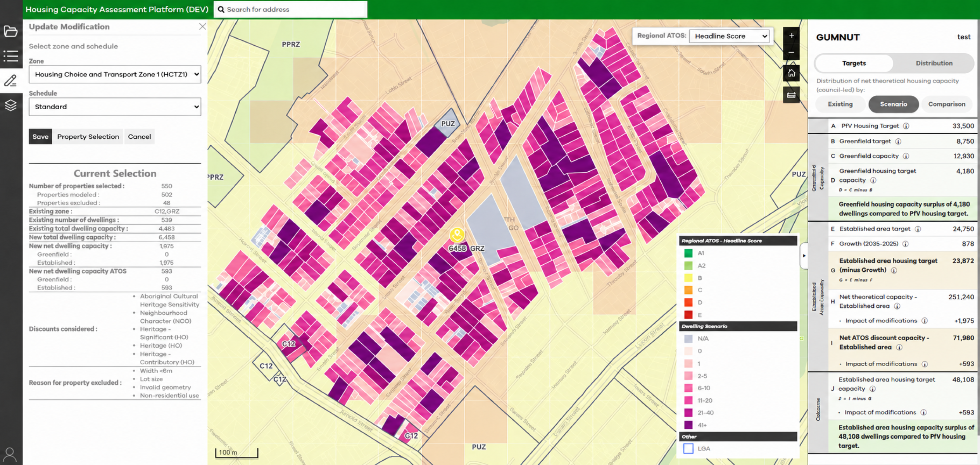Open the Schedule dropdown

point(115,107)
